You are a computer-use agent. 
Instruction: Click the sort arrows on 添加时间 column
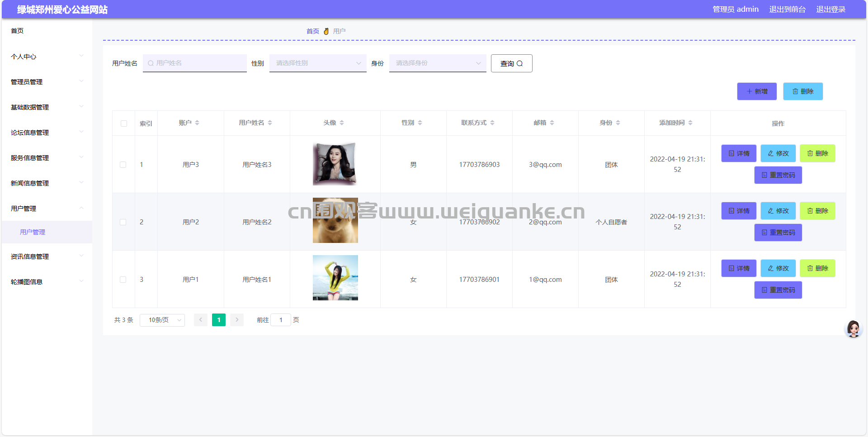pos(690,123)
